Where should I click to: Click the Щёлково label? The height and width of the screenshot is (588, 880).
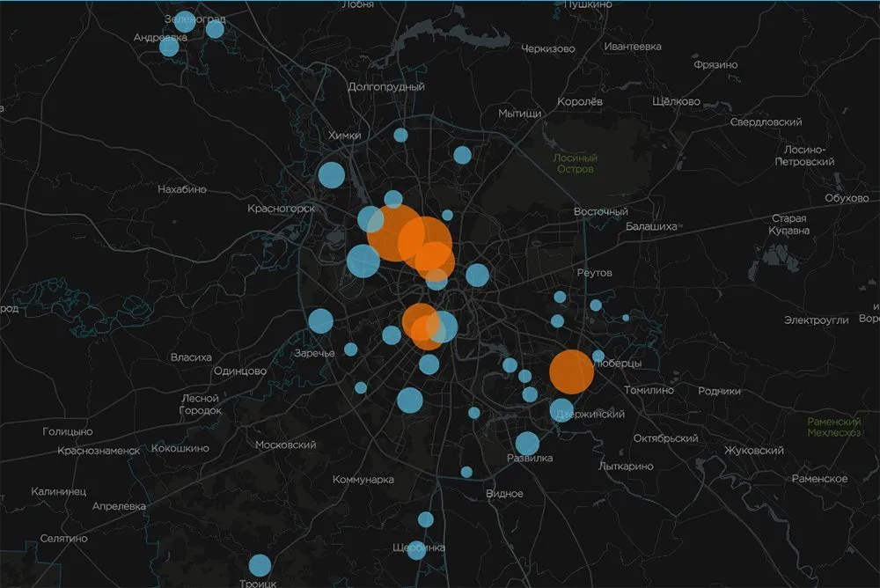tap(676, 101)
